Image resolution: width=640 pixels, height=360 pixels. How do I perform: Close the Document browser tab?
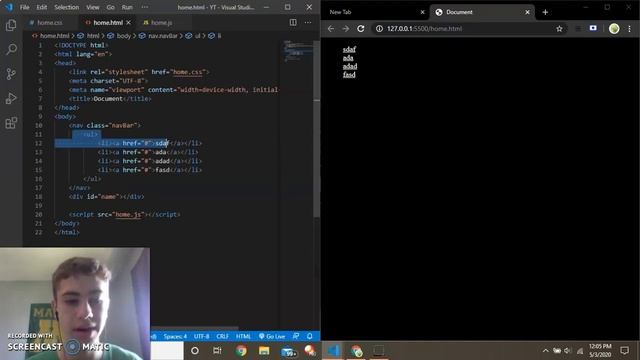527,12
